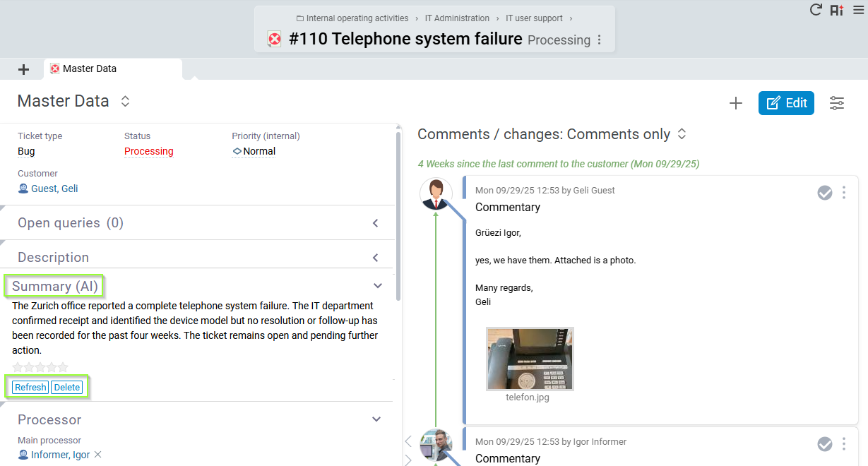Go to IT Administration breadcrumb
This screenshot has width=868, height=466.
click(457, 18)
